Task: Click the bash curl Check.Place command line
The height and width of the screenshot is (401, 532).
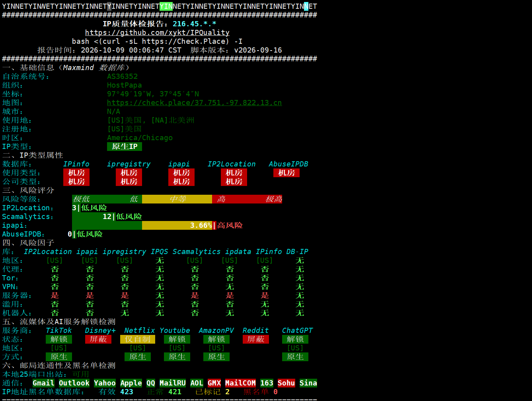Action: click(x=157, y=41)
